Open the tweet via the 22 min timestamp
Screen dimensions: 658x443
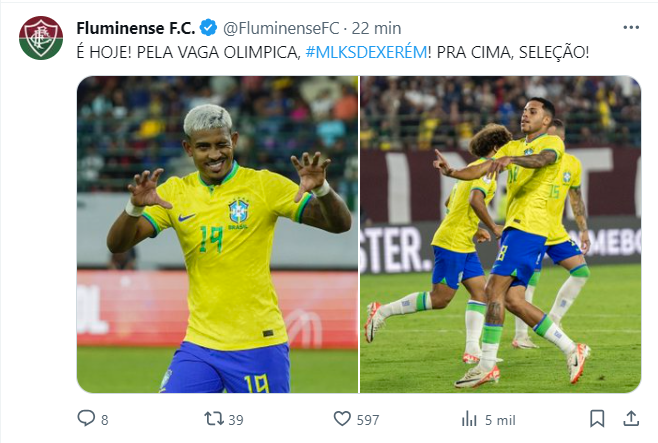[x=376, y=28]
